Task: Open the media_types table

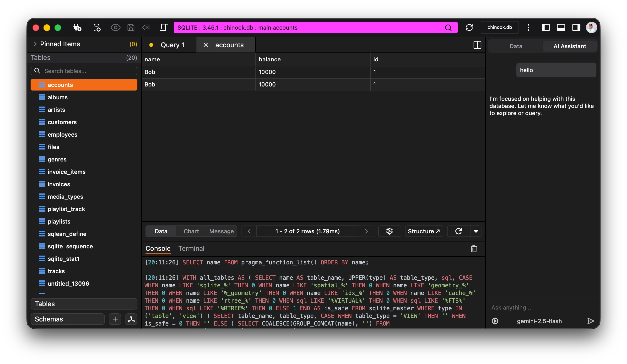Action: coord(84,197)
